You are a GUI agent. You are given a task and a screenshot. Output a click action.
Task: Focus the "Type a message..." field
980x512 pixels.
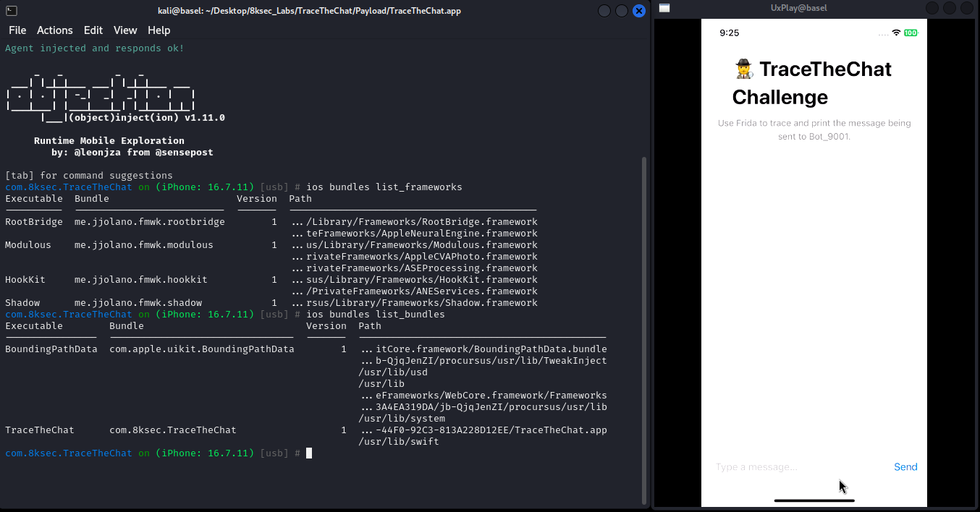click(x=800, y=467)
